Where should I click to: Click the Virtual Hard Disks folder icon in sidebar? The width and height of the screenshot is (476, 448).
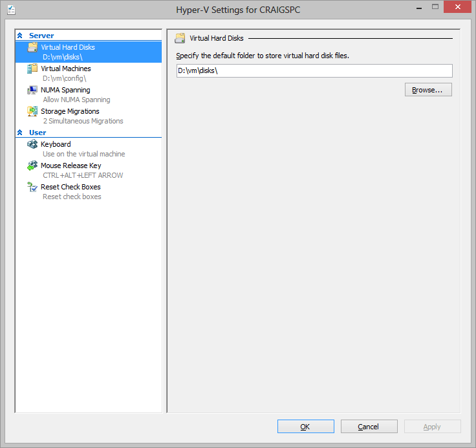(x=32, y=47)
